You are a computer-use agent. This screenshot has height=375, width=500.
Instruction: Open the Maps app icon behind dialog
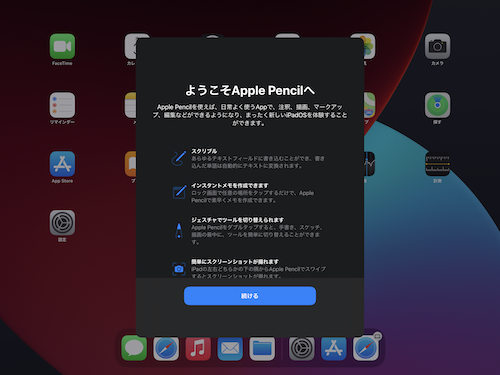[369, 105]
